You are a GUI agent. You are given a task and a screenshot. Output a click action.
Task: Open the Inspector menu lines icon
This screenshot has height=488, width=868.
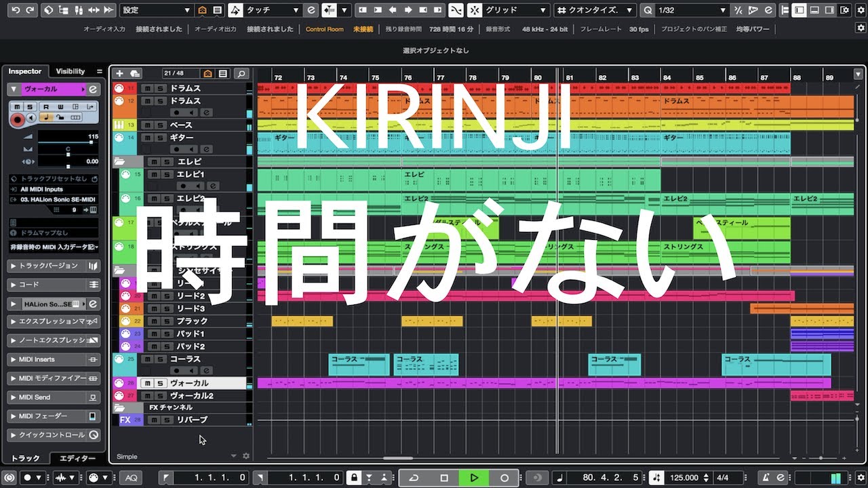click(100, 71)
